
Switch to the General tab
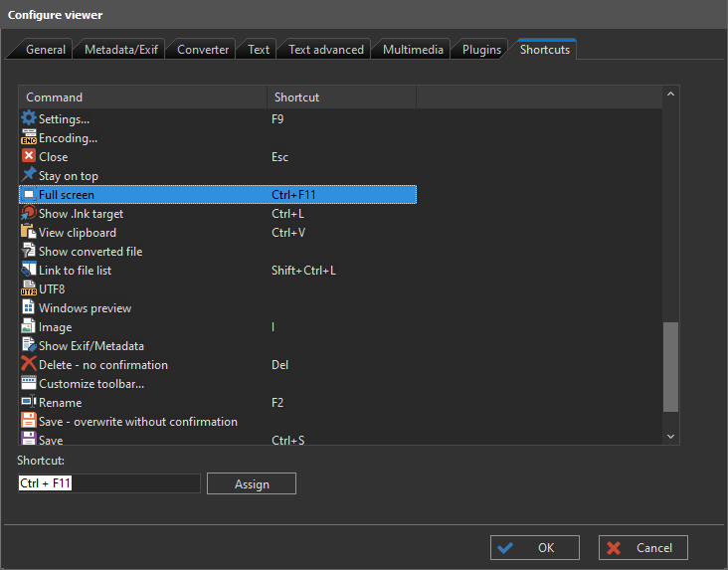[46, 50]
